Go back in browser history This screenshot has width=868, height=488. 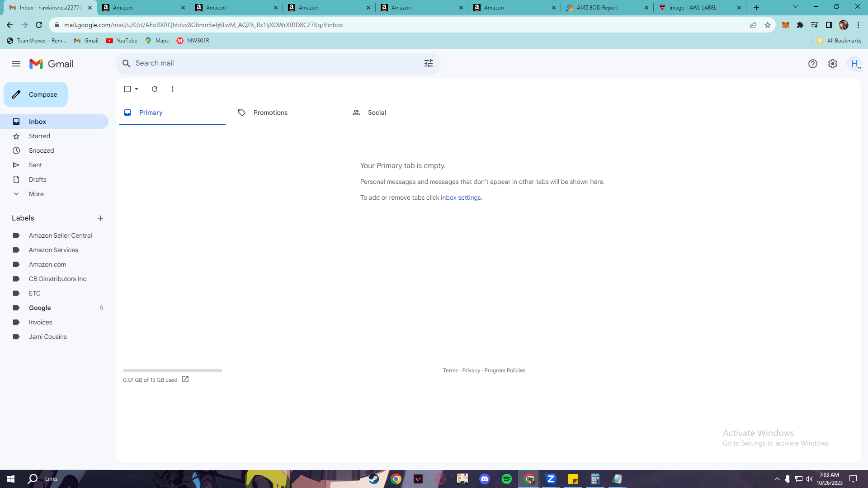coord(10,25)
